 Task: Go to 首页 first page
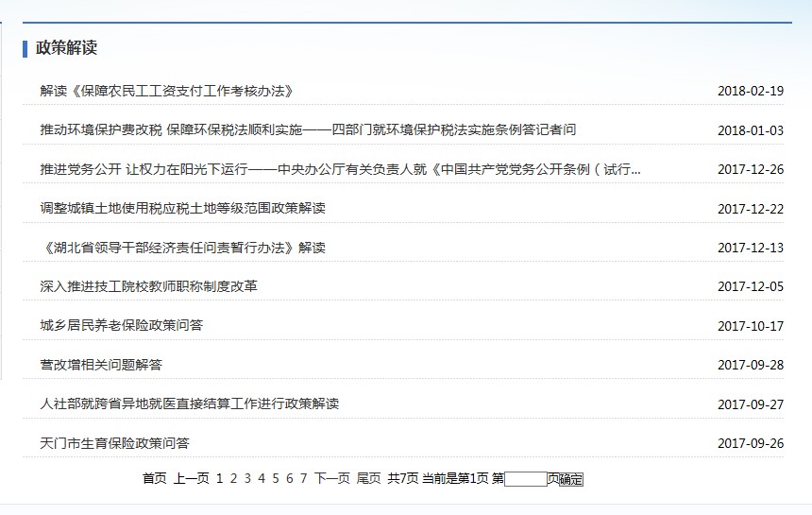154,478
